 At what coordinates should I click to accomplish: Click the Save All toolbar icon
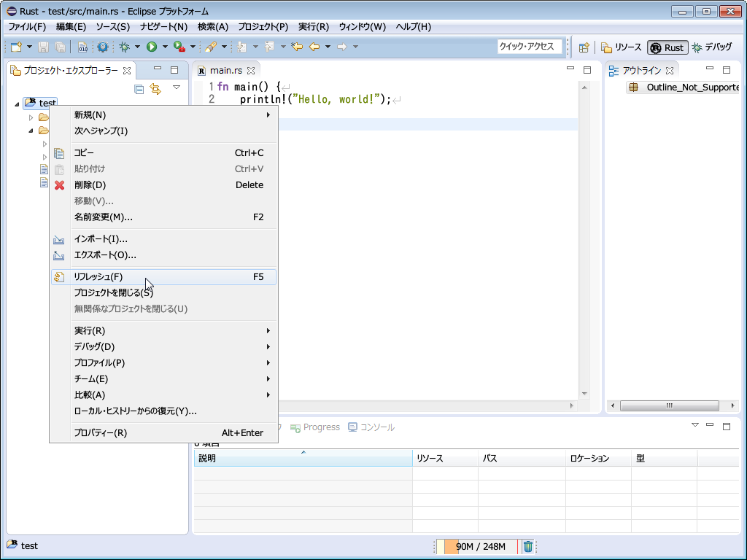[x=60, y=47]
